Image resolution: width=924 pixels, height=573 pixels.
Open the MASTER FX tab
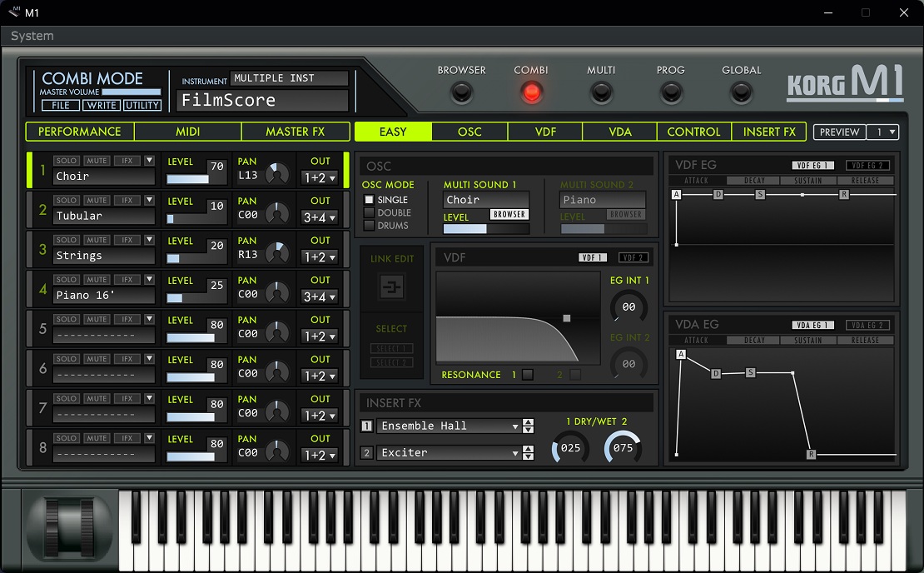tap(296, 132)
